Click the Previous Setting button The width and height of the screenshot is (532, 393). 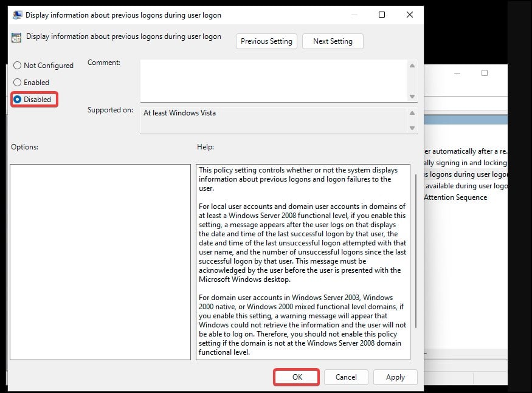point(266,41)
